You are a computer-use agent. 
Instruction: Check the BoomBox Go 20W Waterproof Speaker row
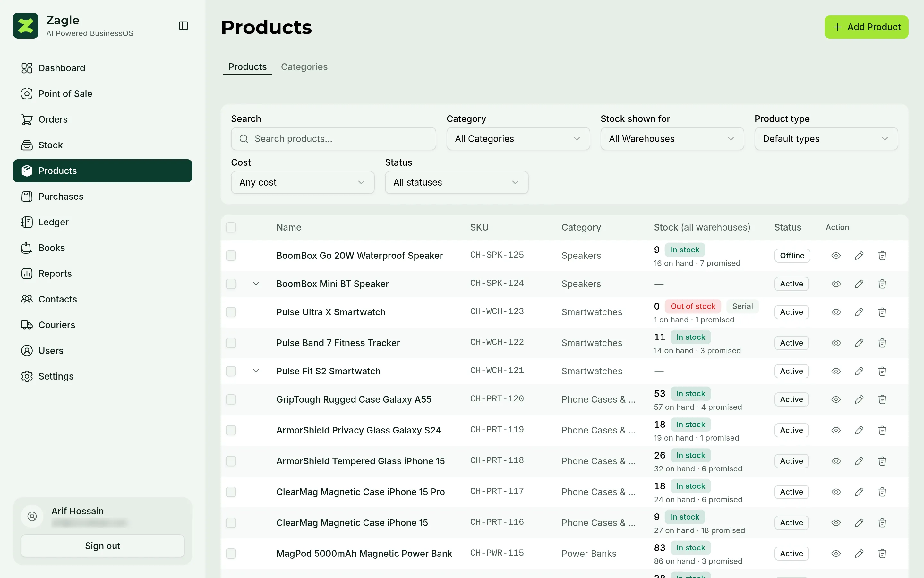(231, 255)
